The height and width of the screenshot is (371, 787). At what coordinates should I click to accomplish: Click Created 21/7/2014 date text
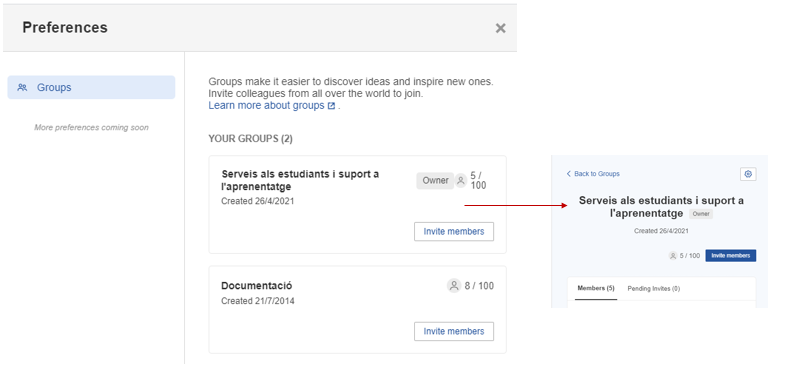(x=257, y=301)
